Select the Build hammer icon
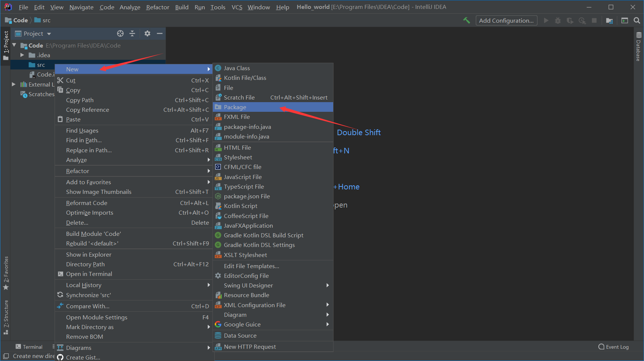The width and height of the screenshot is (644, 361). (x=466, y=20)
